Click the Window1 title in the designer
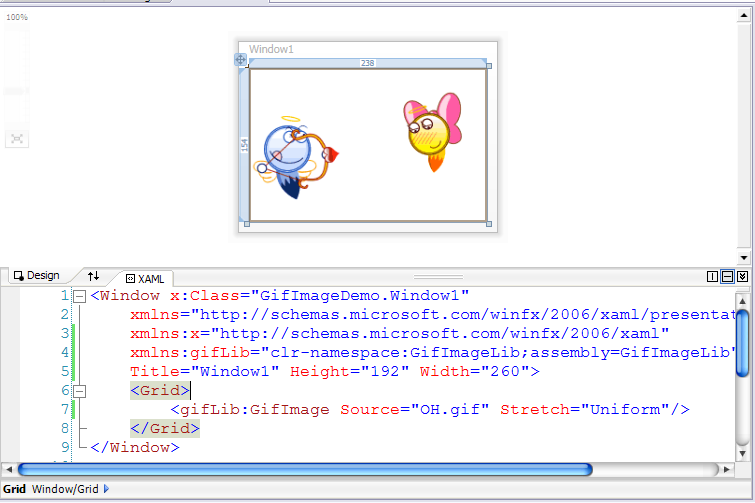755x503 pixels. point(271,49)
